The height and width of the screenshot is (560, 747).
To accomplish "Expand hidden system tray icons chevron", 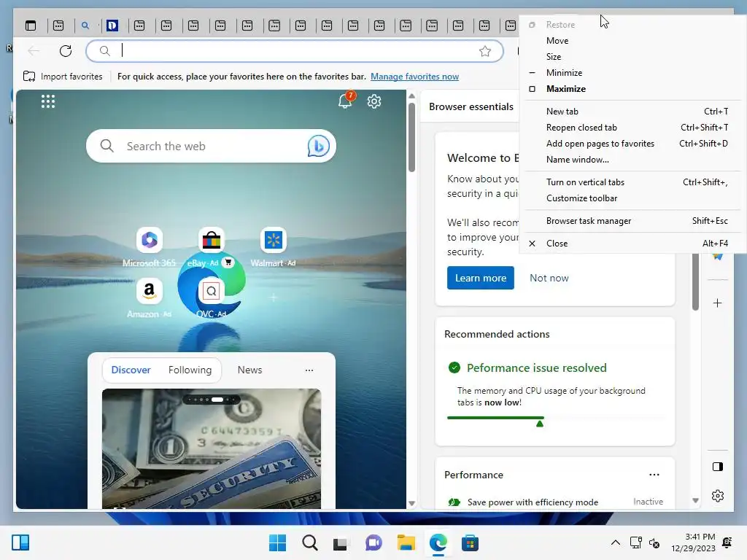I will click(616, 542).
